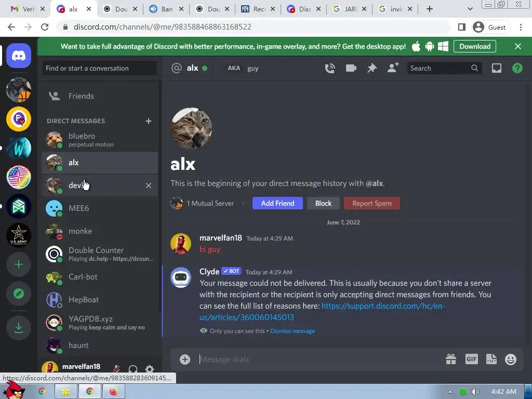Open Double Counter direct message
Screen dimensions: 532x399
coord(100,254)
